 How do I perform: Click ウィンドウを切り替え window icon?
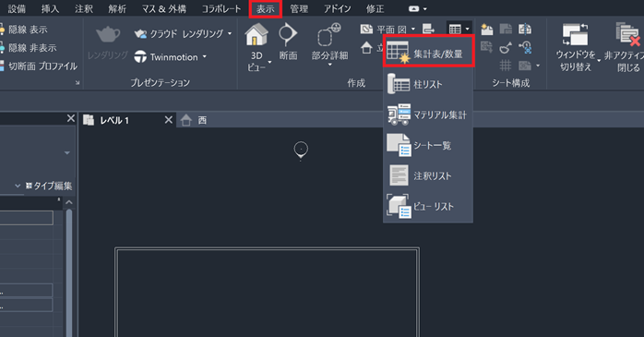576,34
